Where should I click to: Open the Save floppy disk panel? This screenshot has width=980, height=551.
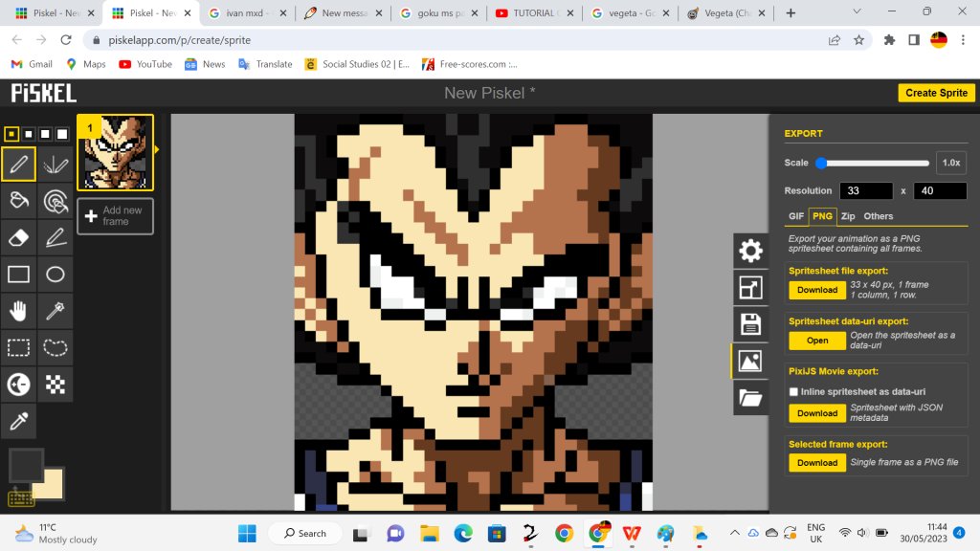(x=750, y=325)
